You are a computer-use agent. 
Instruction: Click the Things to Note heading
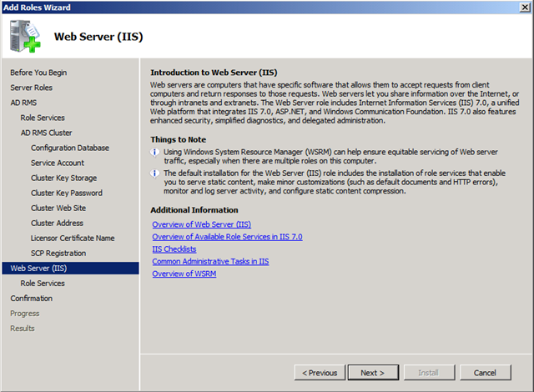(x=178, y=139)
